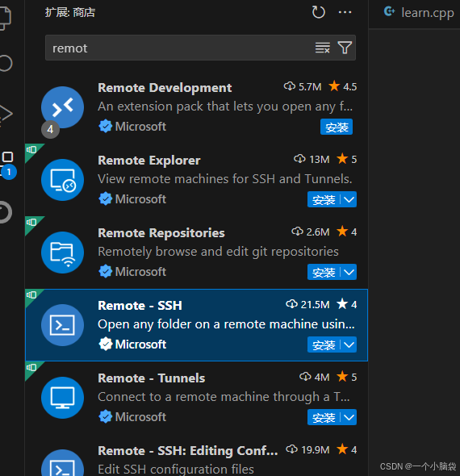Open the Remote - SSH extension title
This screenshot has width=460, height=476.
pos(140,306)
